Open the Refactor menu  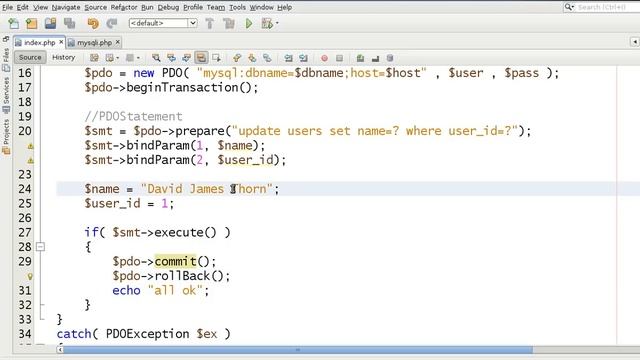(124, 7)
